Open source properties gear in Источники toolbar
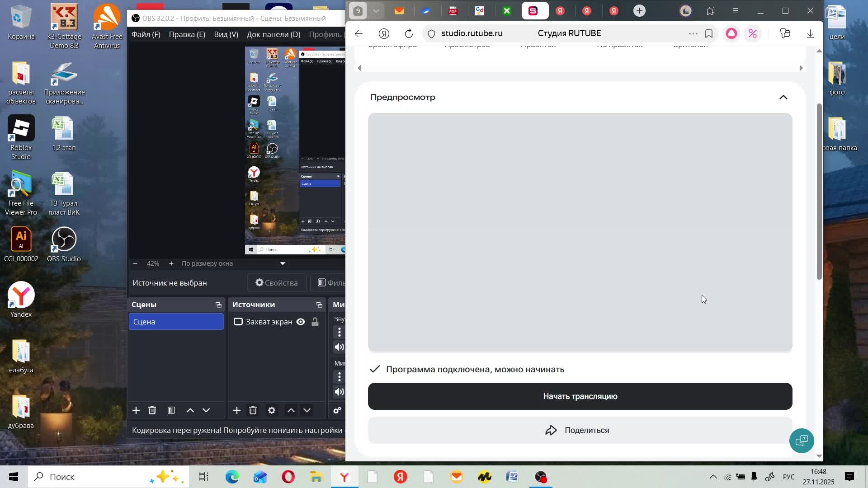Viewport: 868px width, 488px height. (272, 410)
